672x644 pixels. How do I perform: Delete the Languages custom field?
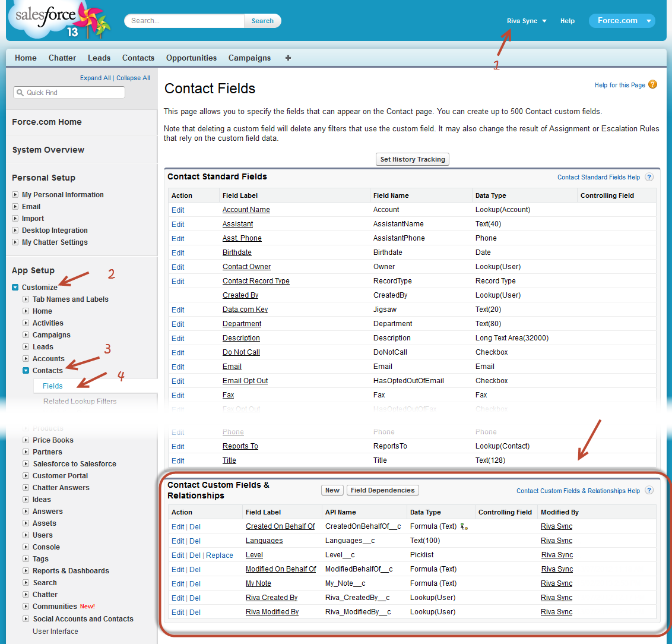(x=195, y=541)
